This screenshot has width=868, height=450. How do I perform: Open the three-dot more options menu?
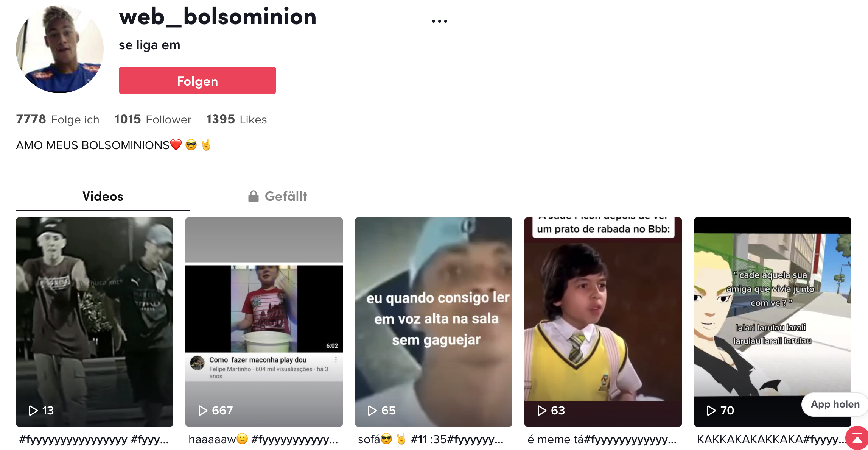click(439, 21)
